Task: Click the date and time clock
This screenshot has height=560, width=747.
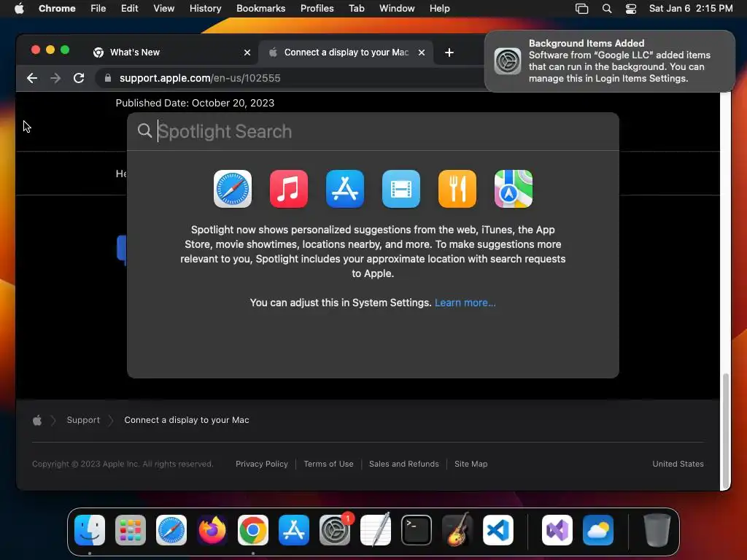Action: coord(691,8)
